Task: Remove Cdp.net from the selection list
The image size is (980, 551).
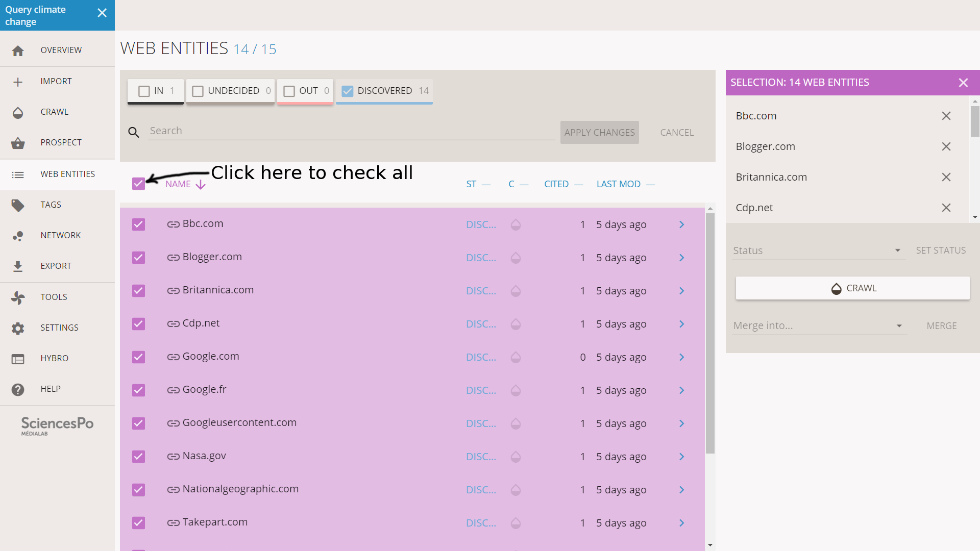Action: 946,208
